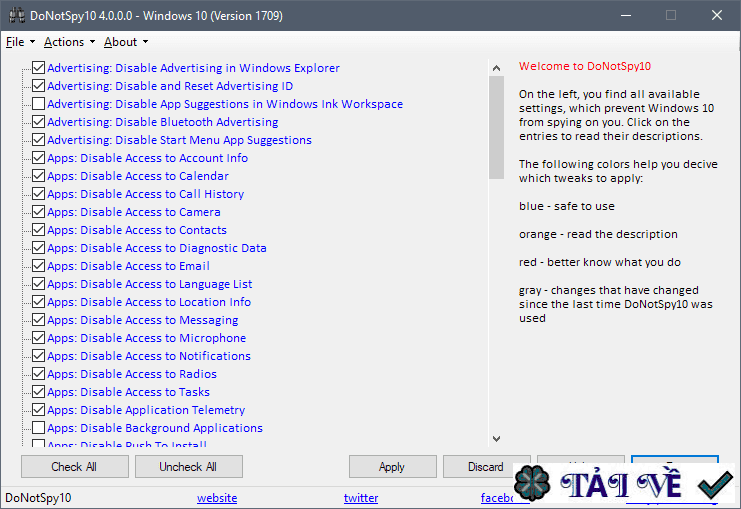Uncheck Disable Advertising in Windows Explorer
The width and height of the screenshot is (741, 509).
tap(39, 68)
